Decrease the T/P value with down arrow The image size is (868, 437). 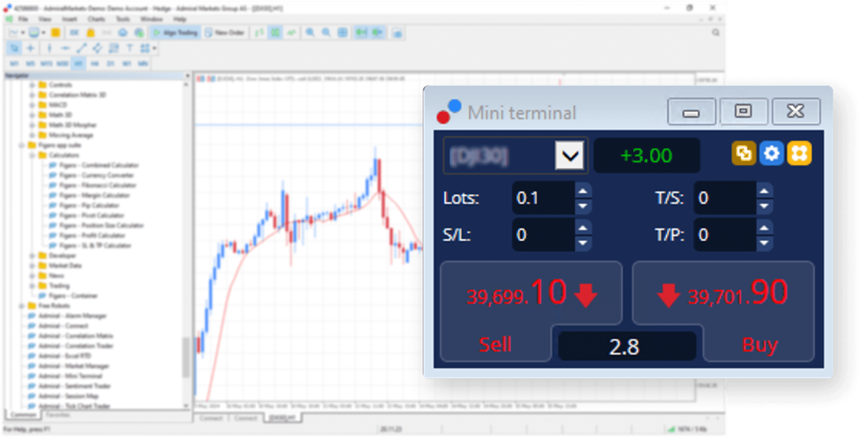(x=764, y=243)
